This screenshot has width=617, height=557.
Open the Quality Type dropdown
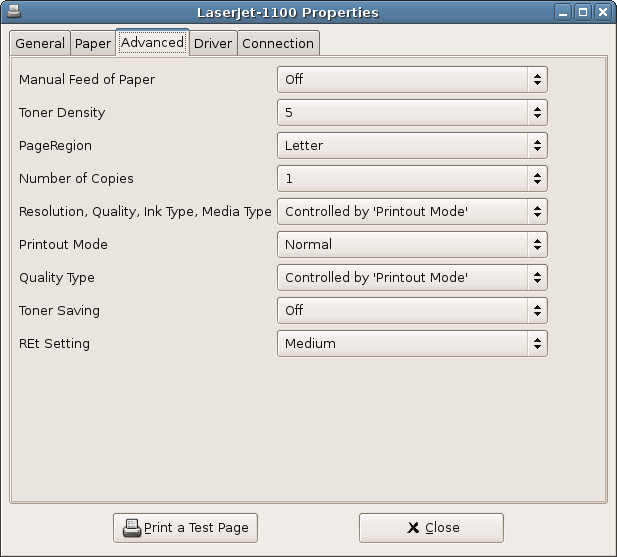[412, 277]
